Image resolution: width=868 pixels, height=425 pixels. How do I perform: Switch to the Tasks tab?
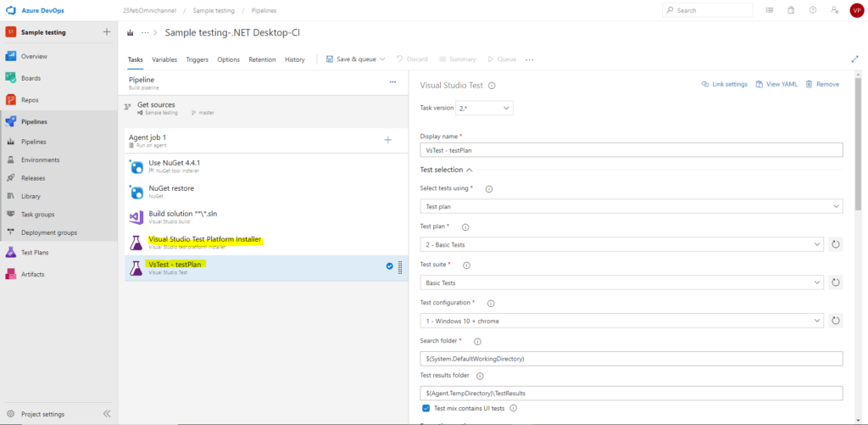pos(136,59)
